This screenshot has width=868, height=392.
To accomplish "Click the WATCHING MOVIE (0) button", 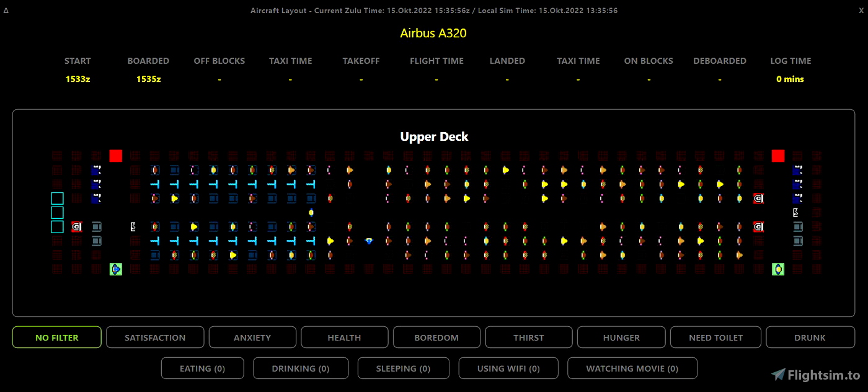I will (632, 368).
